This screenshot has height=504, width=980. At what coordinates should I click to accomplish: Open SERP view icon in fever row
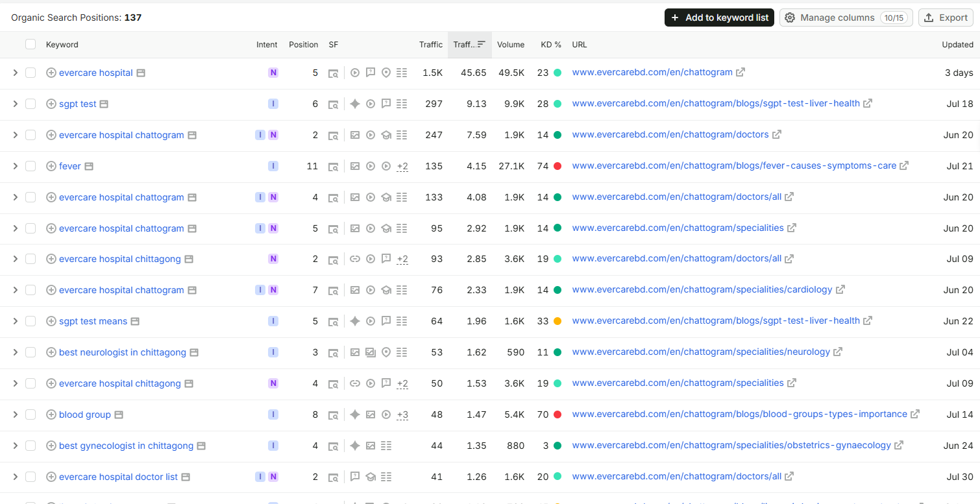tap(333, 166)
